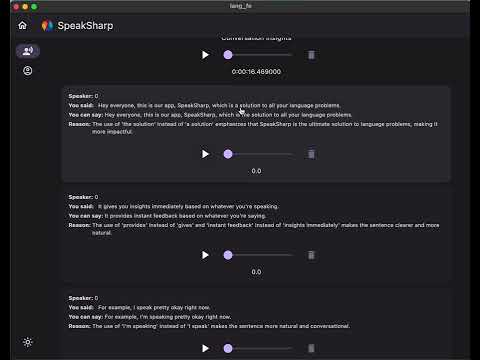Move slider knob in 'instant feedback' card

[x=228, y=255]
